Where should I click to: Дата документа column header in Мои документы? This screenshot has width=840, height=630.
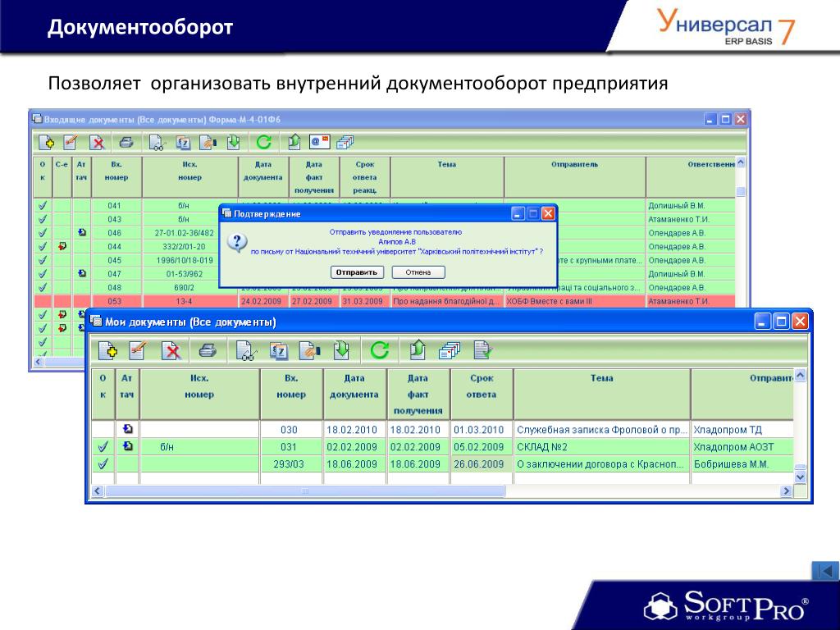pyautogui.click(x=354, y=395)
